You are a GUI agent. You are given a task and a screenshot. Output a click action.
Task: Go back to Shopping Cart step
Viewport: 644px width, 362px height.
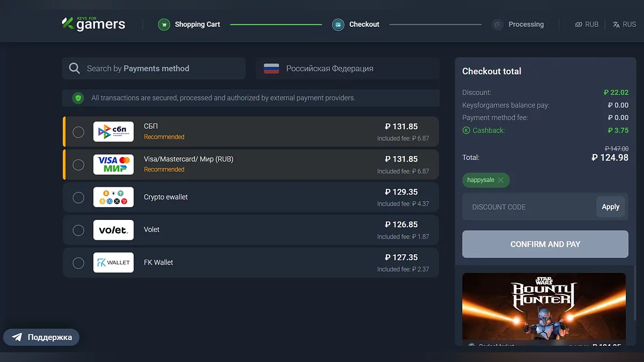pos(197,25)
